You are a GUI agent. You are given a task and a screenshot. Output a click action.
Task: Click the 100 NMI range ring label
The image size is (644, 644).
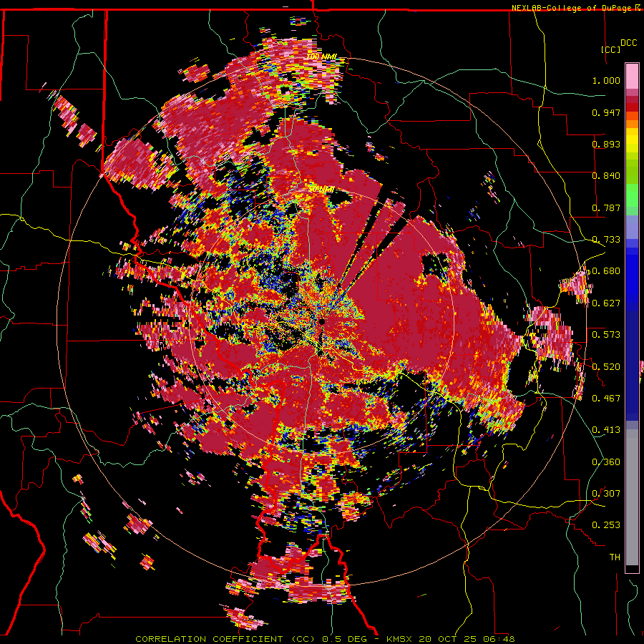coord(322,57)
